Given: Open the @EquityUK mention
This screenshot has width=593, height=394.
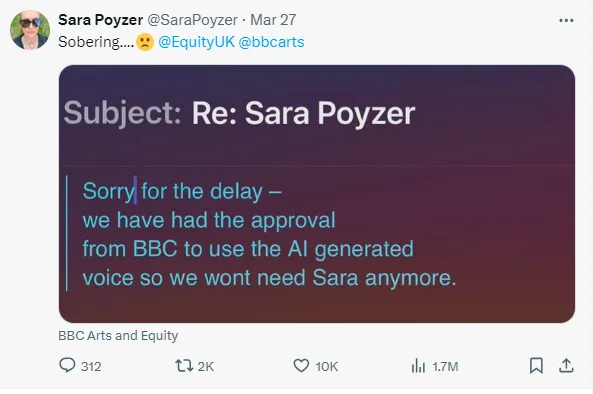Looking at the screenshot, I should coord(196,42).
